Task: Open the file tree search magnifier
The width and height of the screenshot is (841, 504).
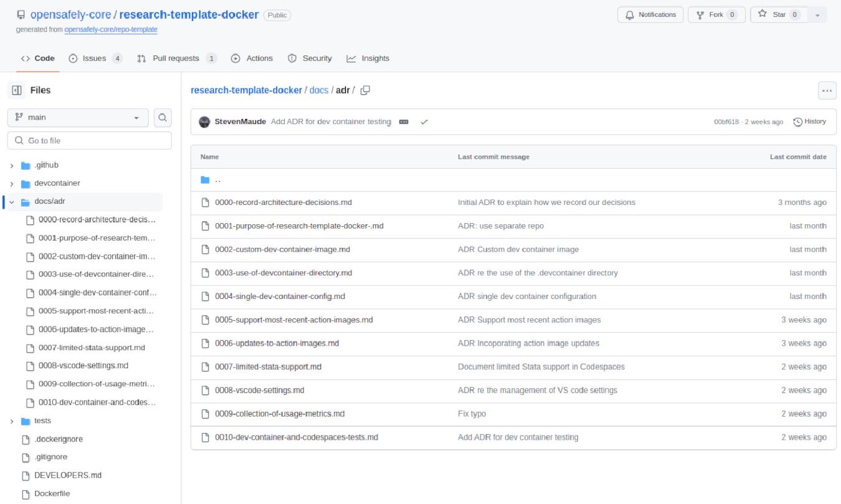Action: point(163,118)
